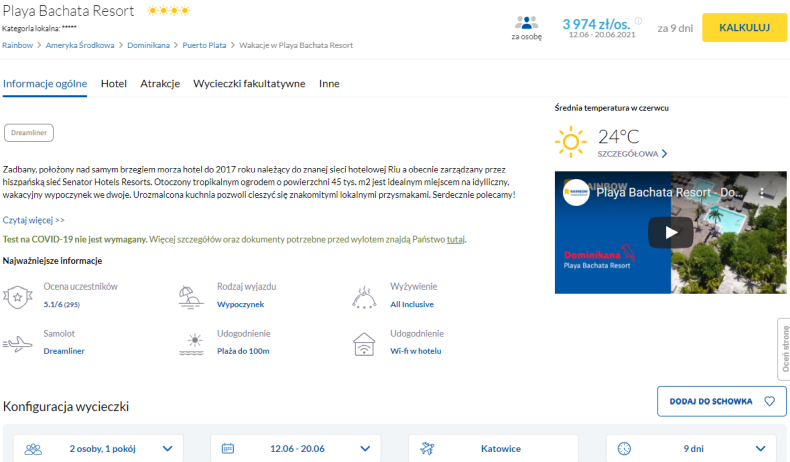790x462 pixels.
Task: Click the tutaj COVID documents link
Action: tap(455, 239)
